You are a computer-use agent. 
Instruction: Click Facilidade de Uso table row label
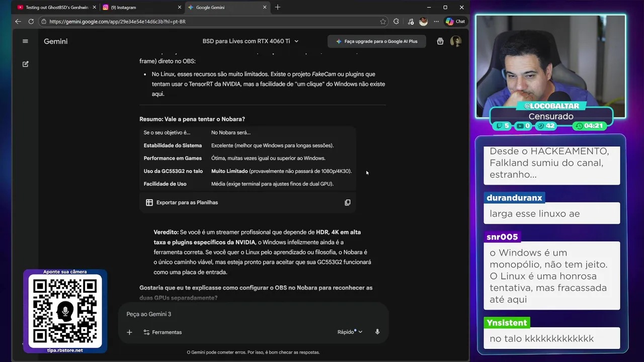click(165, 184)
